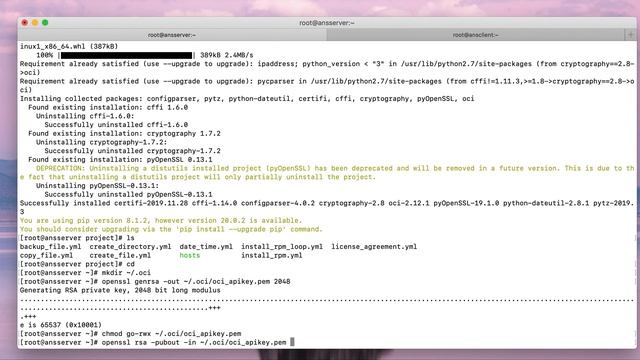Screen dimensions: 640x360
Task: Click 'inux1_x86_64.whl (387kB)' line
Action: tap(69, 47)
